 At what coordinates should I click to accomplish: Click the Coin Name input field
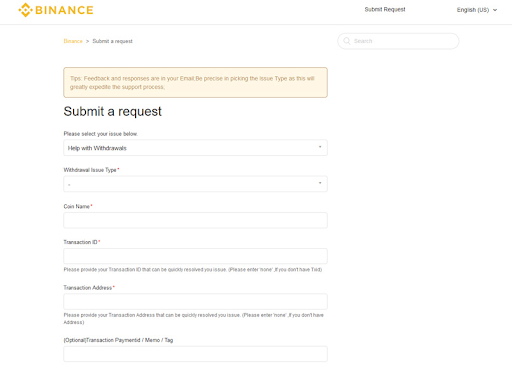click(x=195, y=220)
